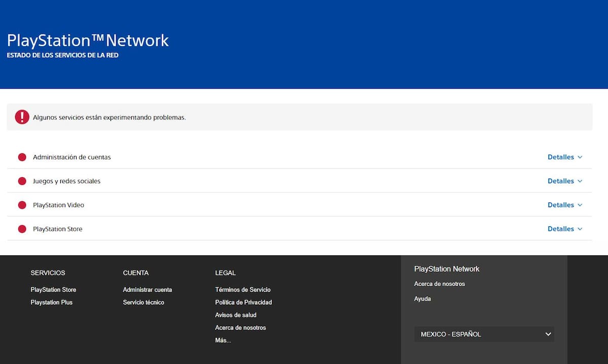The image size is (608, 364).
Task: Go to Administrar cuenta link
Action: [147, 290]
